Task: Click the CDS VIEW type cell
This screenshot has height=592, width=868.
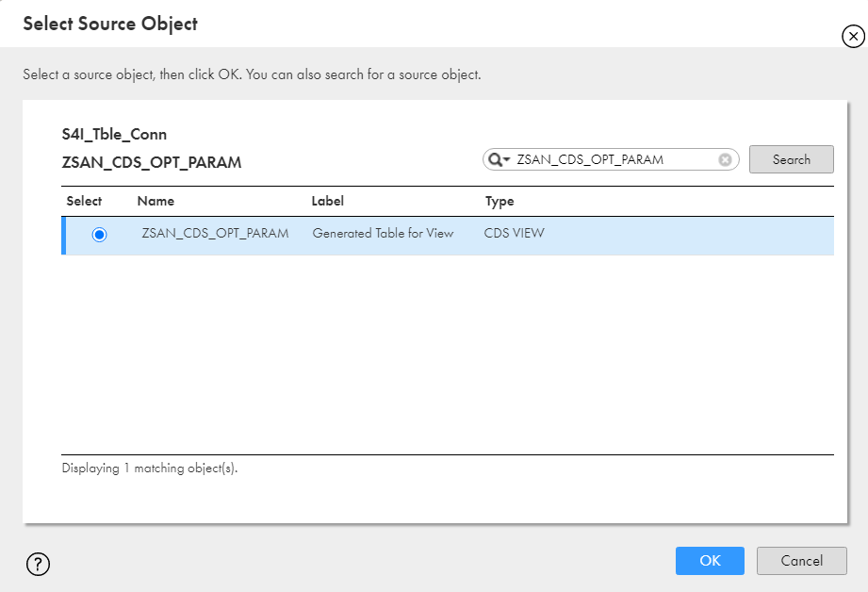Action: tap(515, 233)
